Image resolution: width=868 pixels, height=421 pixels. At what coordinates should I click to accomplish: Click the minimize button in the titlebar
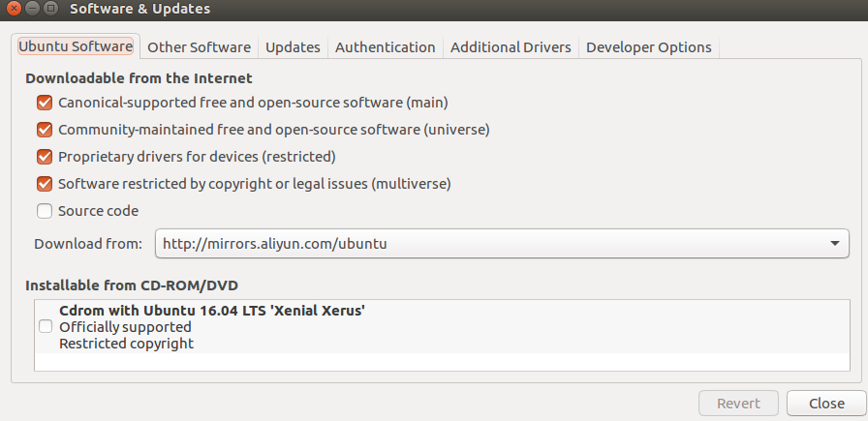pos(32,10)
